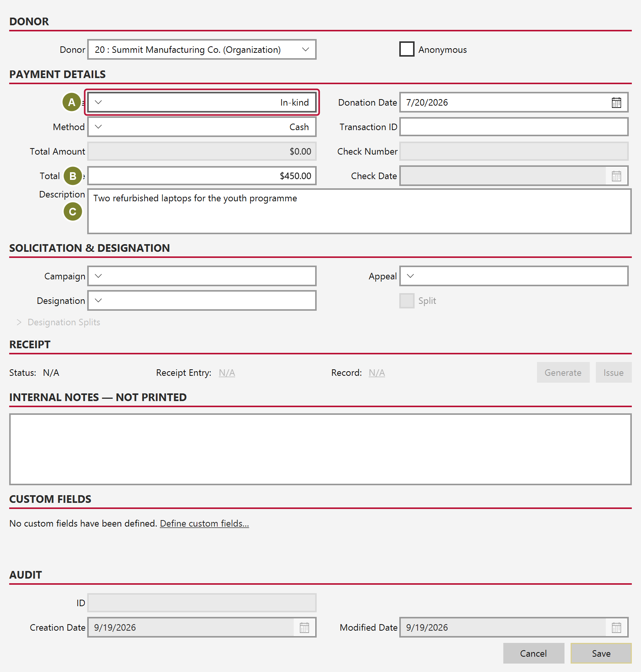The image size is (641, 672).
Task: Click the SOLICITATION & DESIGNATION heading
Action: [x=89, y=248]
